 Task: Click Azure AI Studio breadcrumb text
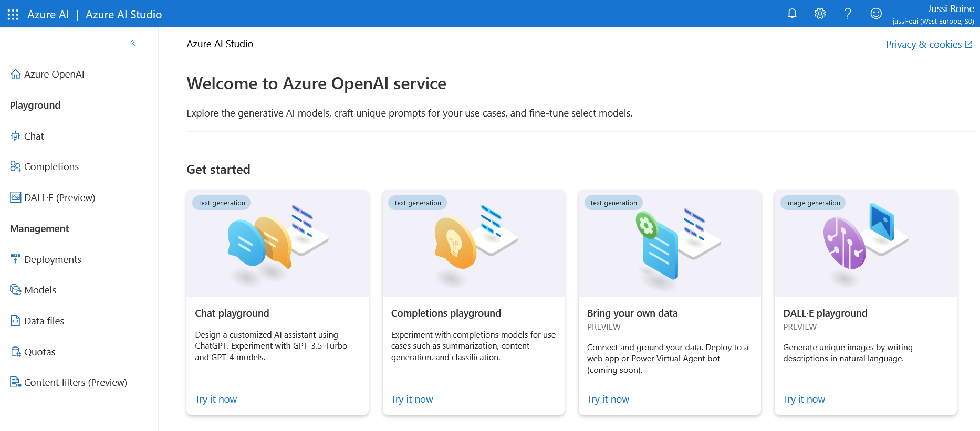(220, 44)
